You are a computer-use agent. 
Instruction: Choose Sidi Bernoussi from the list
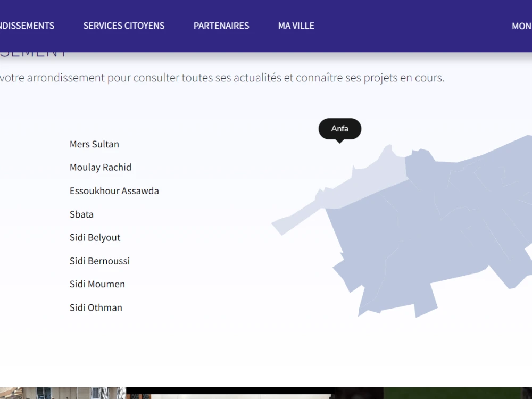(x=100, y=261)
